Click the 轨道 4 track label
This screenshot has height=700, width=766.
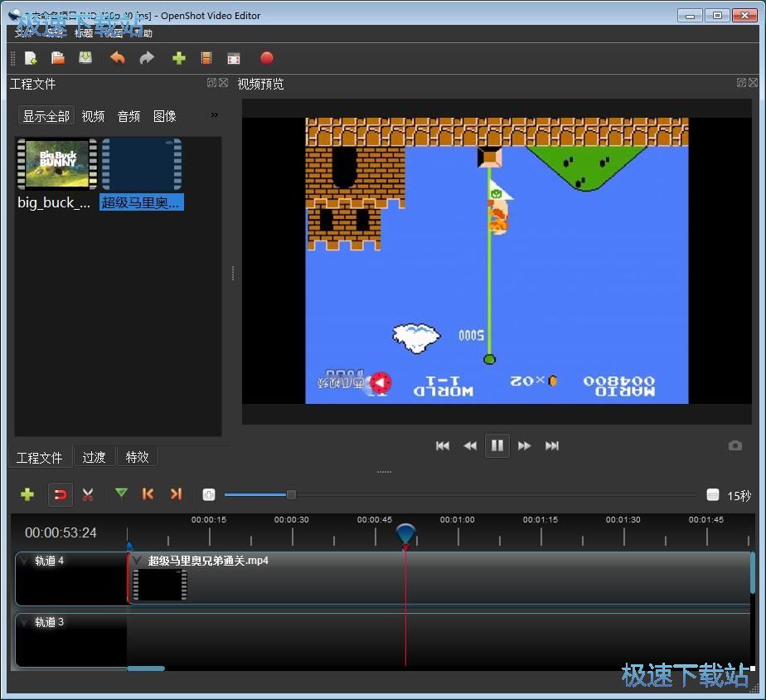coord(50,560)
